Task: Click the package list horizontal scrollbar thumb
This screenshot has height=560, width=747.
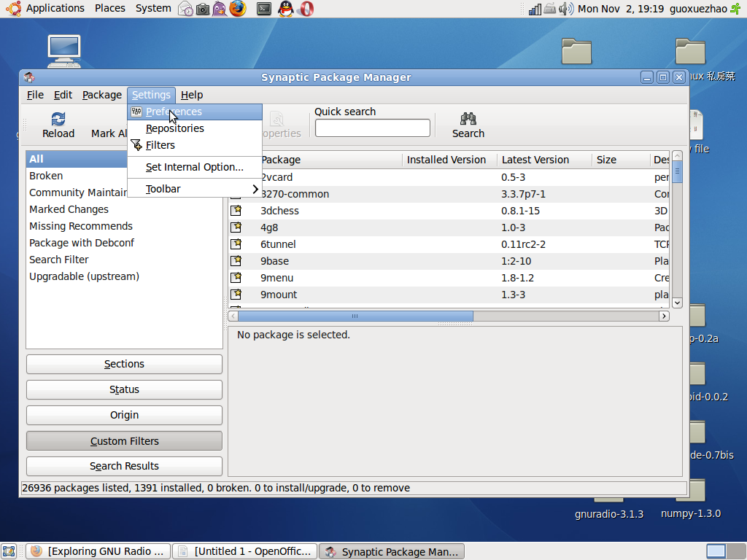Action: pos(355,316)
